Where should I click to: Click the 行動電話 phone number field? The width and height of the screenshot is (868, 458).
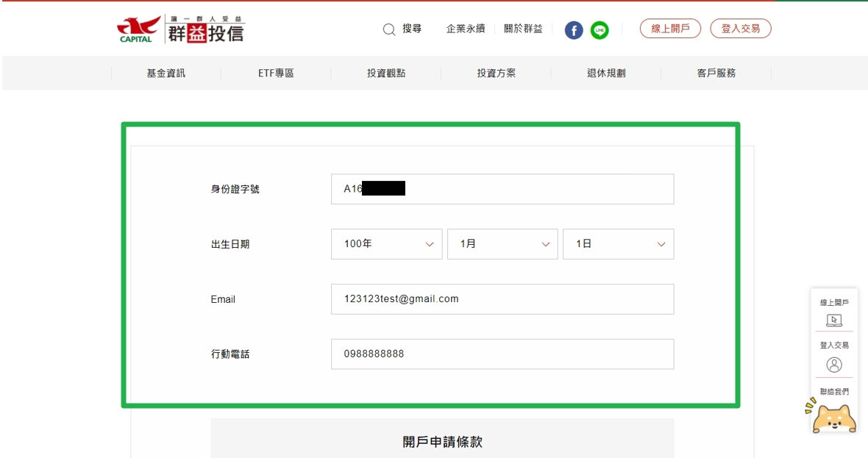(502, 354)
